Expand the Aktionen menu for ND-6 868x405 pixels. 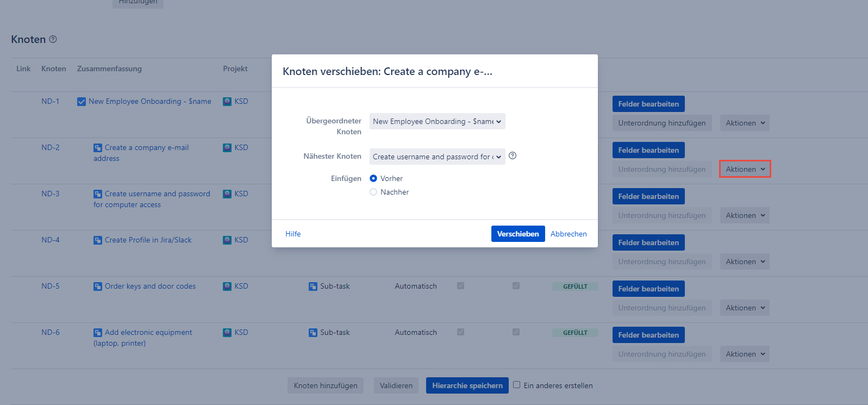point(745,354)
